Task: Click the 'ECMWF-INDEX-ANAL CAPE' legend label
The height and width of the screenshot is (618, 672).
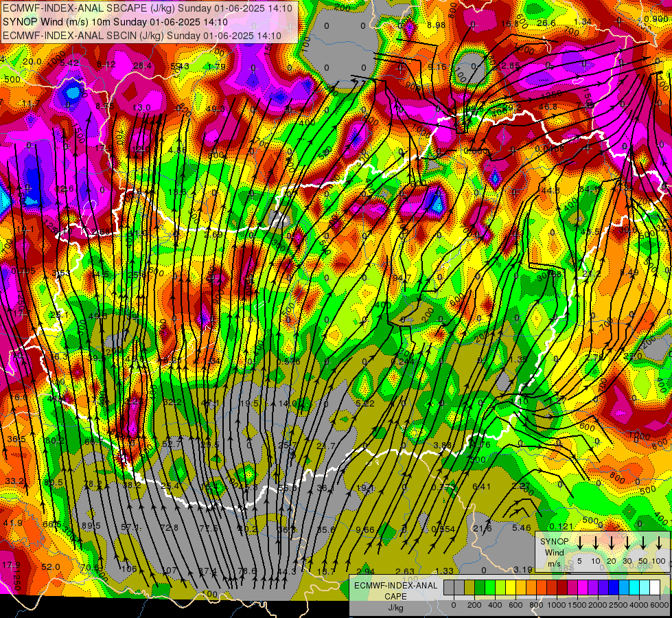Action: coord(395,591)
